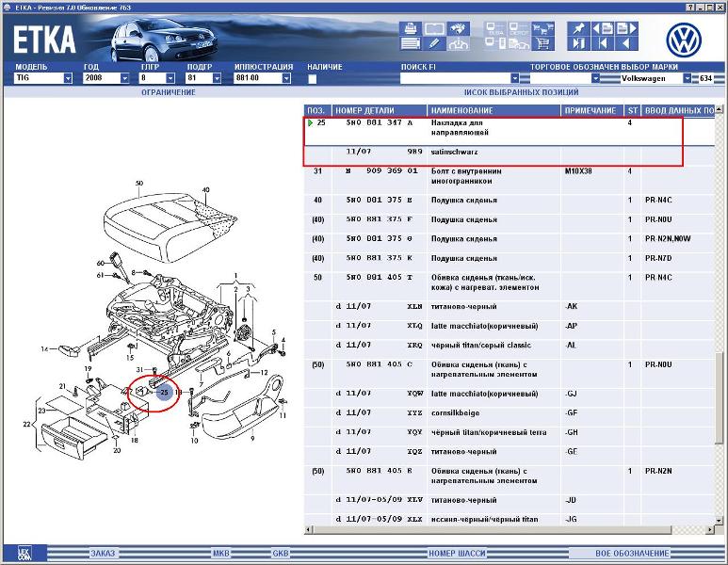Image resolution: width=728 pixels, height=565 pixels.
Task: Click callout number 22 in the diagram
Action: pos(27,424)
